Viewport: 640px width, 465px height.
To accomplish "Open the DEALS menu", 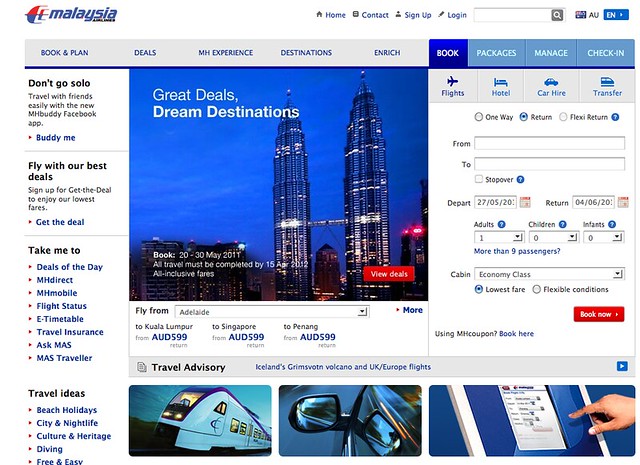I will tap(145, 53).
